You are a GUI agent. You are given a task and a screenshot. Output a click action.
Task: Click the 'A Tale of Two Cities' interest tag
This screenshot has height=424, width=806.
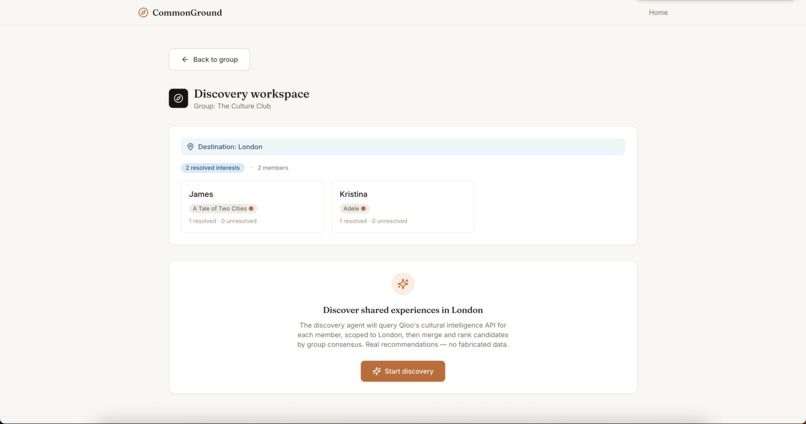(x=223, y=209)
